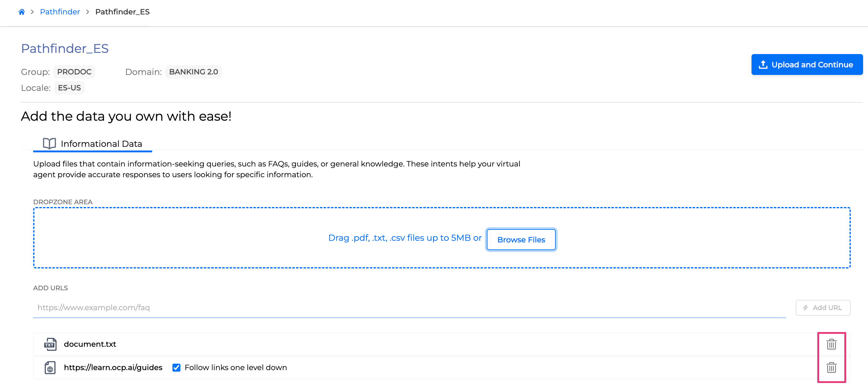This screenshot has height=387, width=868.
Task: Open the Pathfinder breadcrumb link
Action: [x=60, y=12]
